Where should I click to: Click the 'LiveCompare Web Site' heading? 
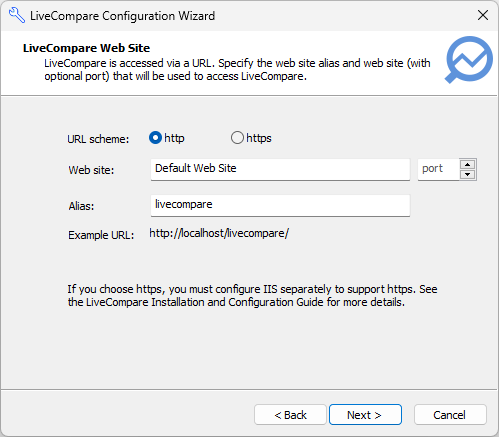pos(86,48)
